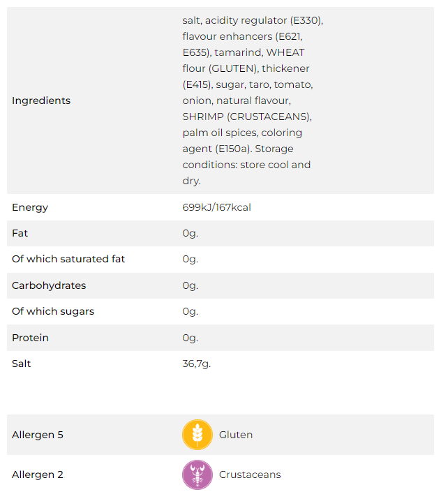Viewport: 448px width, 501px height.
Task: Select the Allergen 5 row heading
Action: (38, 435)
